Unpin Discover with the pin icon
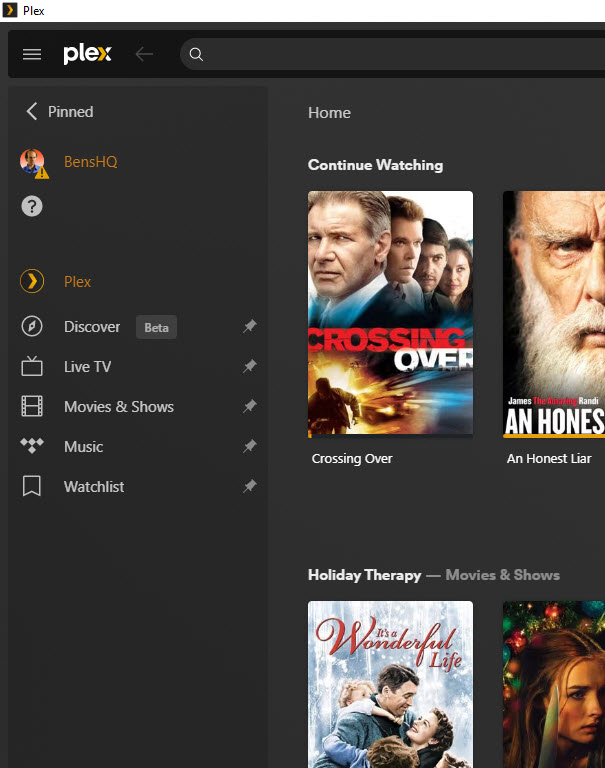 pyautogui.click(x=250, y=326)
